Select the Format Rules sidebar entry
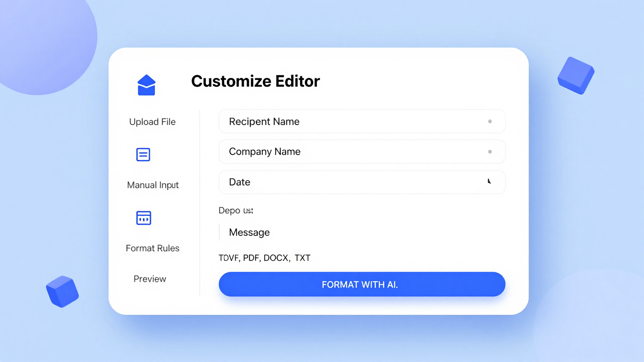This screenshot has width=644, height=362. tap(153, 248)
